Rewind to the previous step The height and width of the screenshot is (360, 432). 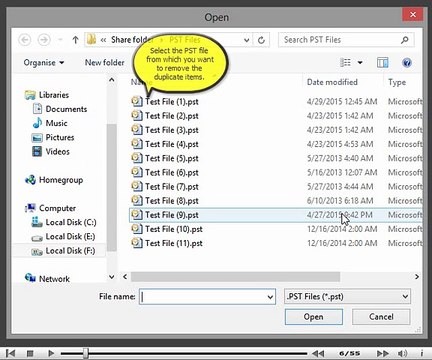[x=318, y=353]
